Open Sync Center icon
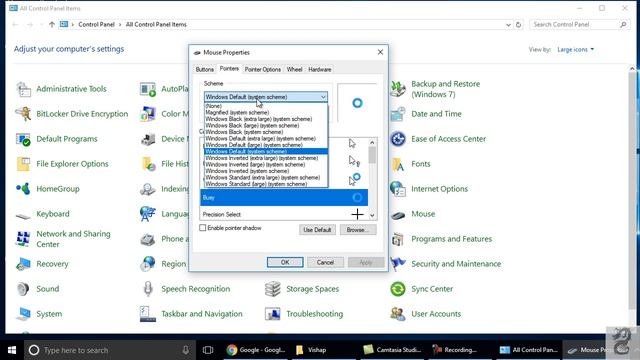 point(398,289)
